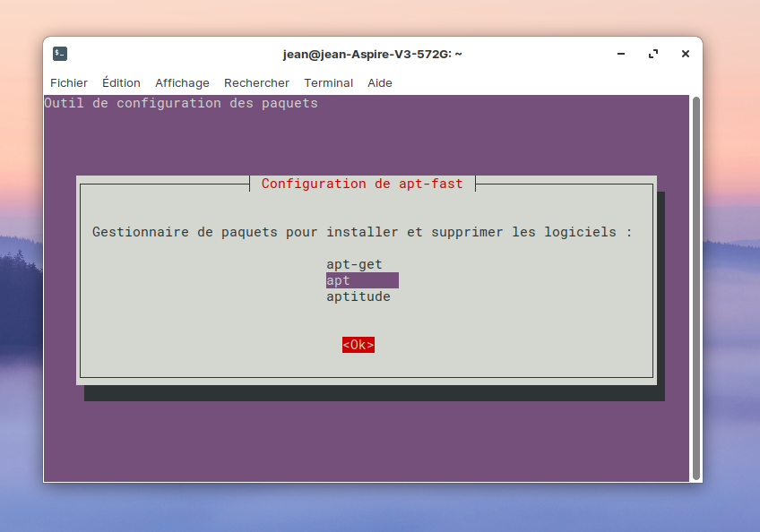Open the Rechercher menu
This screenshot has height=532, width=760.
(256, 82)
